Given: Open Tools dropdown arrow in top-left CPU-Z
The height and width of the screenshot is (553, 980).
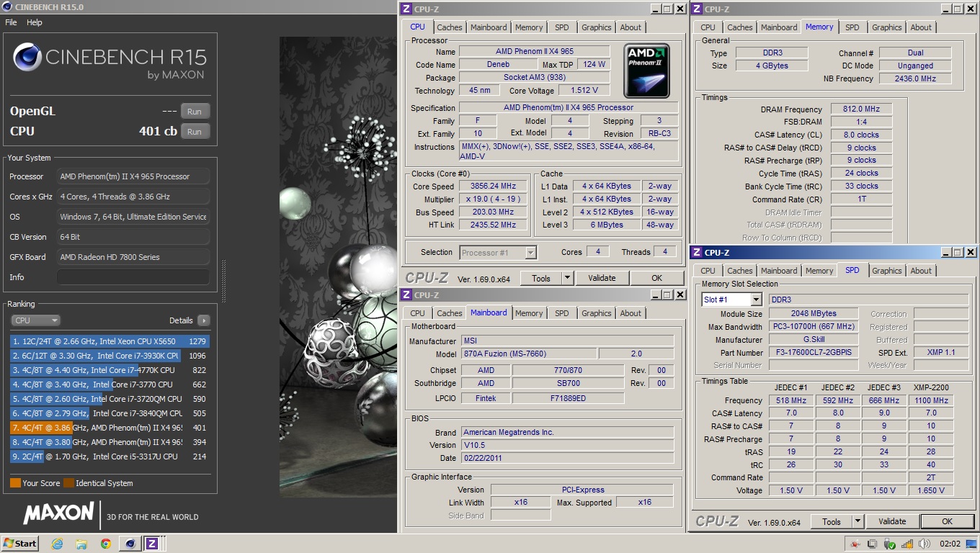Looking at the screenshot, I should pyautogui.click(x=567, y=278).
